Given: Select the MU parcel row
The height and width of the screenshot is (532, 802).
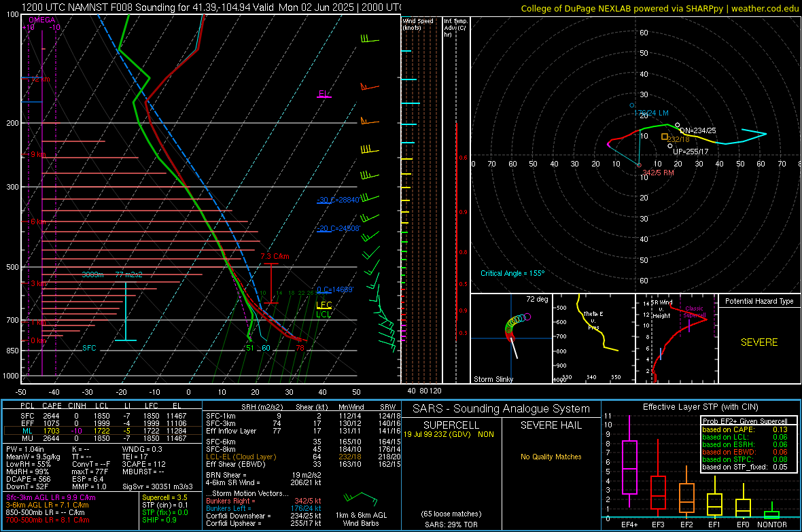Looking at the screenshot, I should point(103,438).
